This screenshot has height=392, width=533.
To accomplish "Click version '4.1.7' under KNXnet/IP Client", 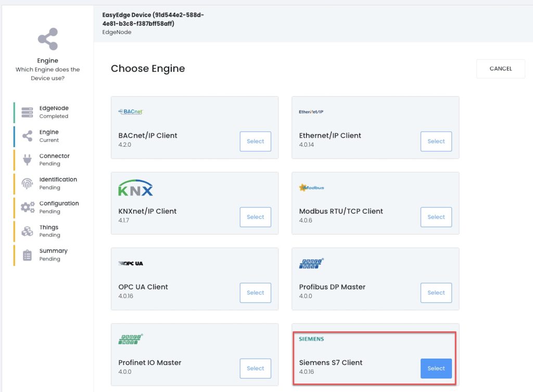I will pyautogui.click(x=124, y=220).
